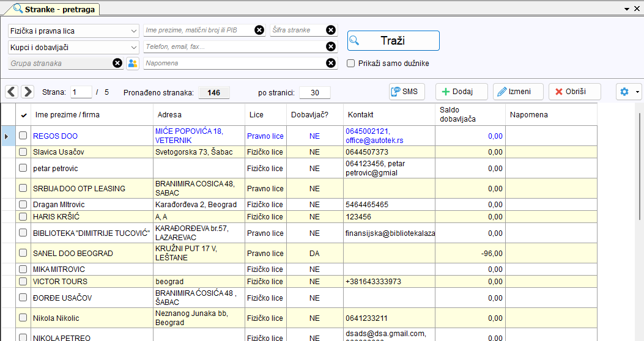Go to the next page arrow
This screenshot has width=644, height=341.
(x=28, y=92)
